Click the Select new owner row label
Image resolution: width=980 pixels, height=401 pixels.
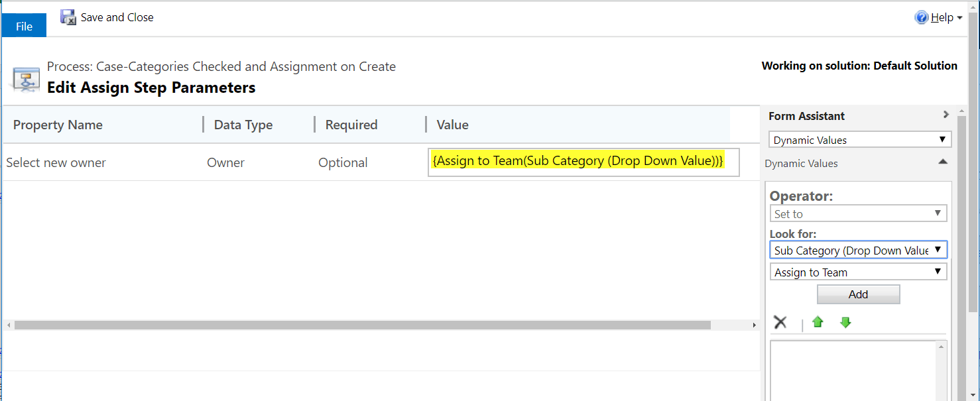tap(56, 162)
